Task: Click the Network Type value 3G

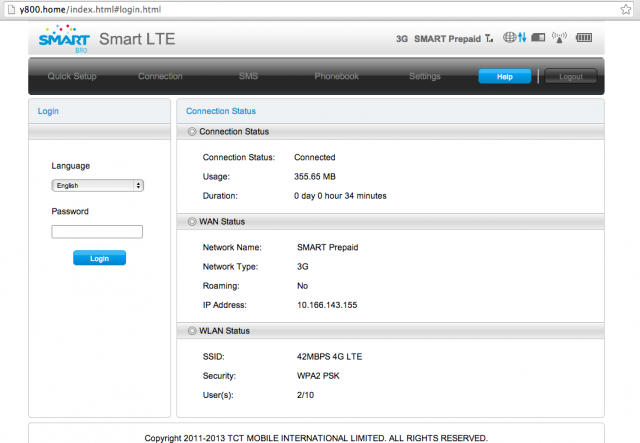Action: tap(302, 267)
